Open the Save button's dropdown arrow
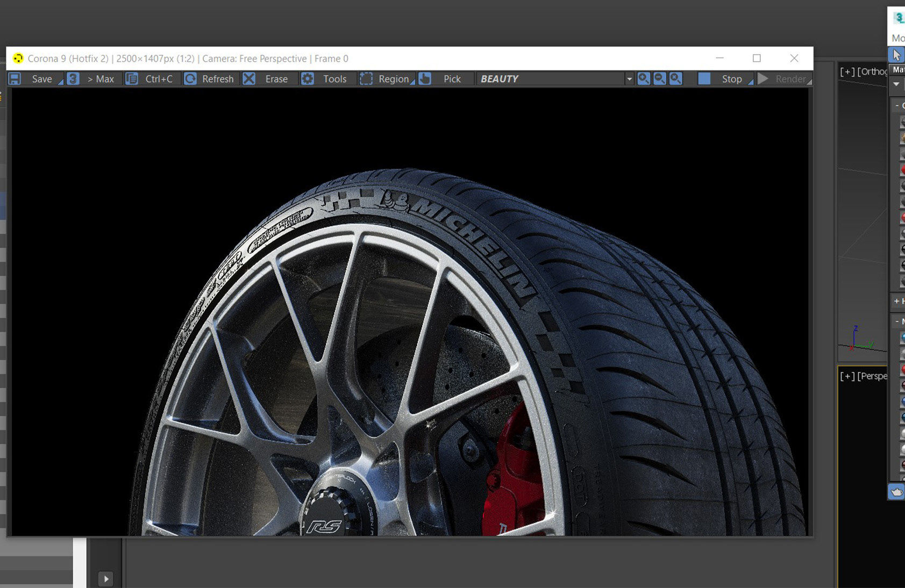The image size is (905, 588). pos(61,82)
